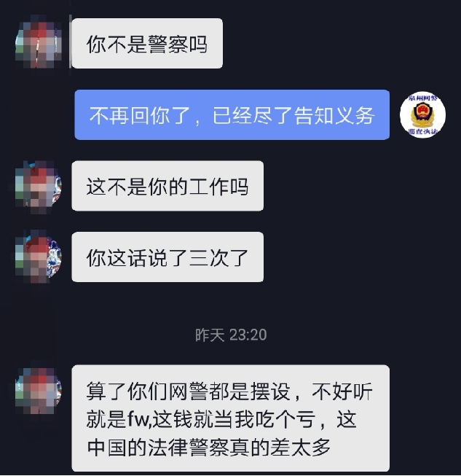This screenshot has height=476, width=461.
Task: Click the word 工作 in the second gray bubble
Action: [x=208, y=187]
